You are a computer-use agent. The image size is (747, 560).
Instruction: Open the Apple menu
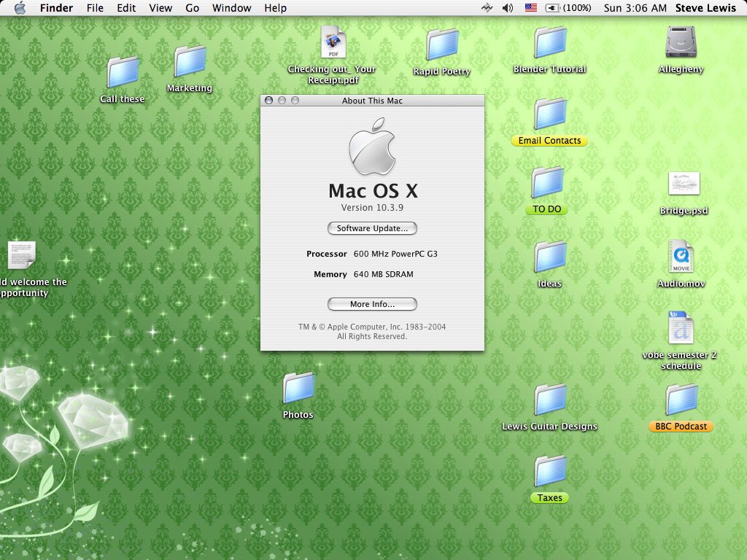tap(20, 7)
